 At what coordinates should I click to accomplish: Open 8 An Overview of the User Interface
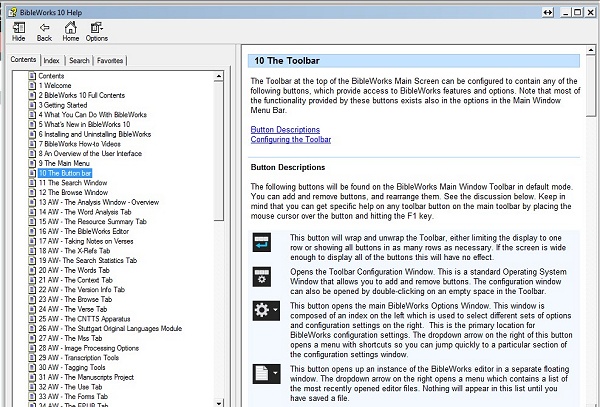coord(90,153)
